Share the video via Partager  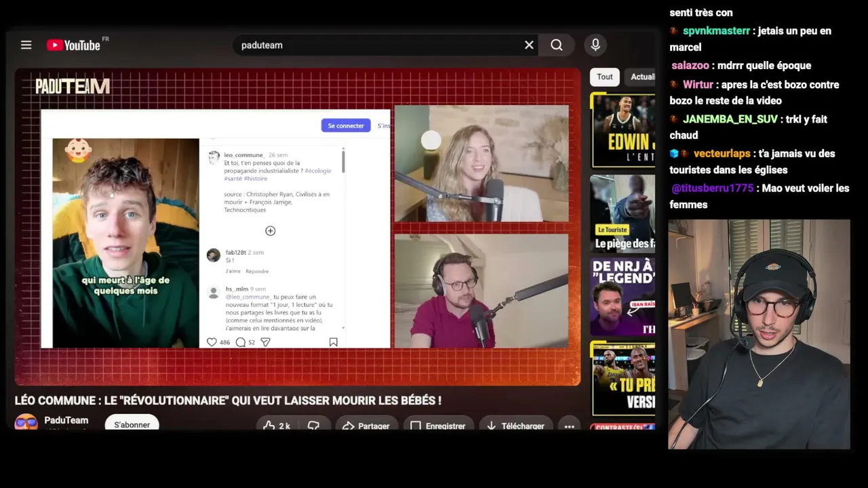point(366,426)
